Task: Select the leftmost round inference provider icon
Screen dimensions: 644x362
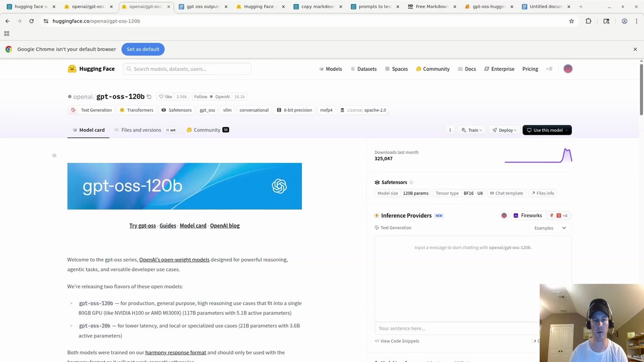Action: pos(504,216)
